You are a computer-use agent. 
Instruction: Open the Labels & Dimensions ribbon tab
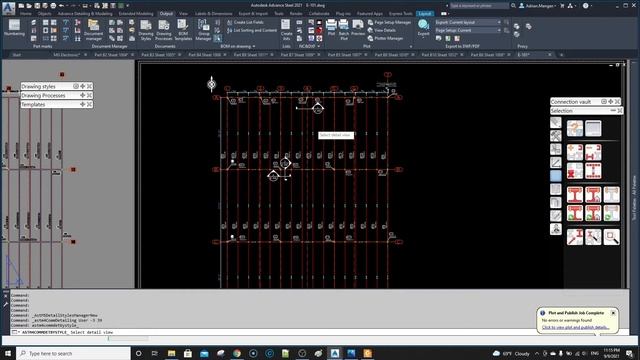point(213,13)
